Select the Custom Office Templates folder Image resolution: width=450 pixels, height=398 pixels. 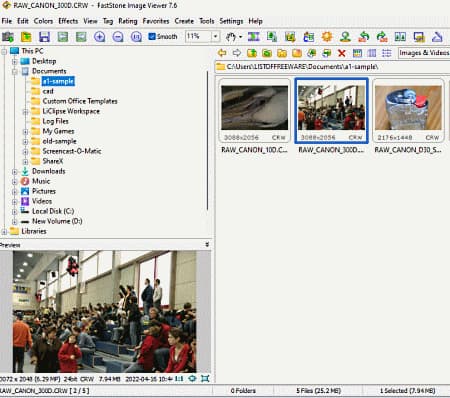80,101
